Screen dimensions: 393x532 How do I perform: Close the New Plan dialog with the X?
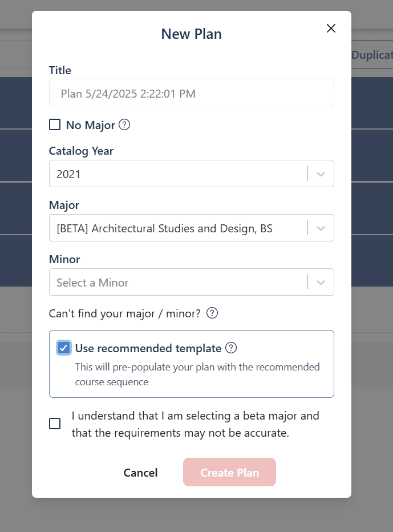pos(331,28)
